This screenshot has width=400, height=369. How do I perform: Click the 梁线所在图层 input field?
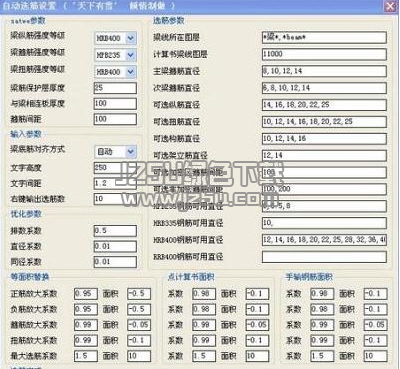[x=324, y=38]
